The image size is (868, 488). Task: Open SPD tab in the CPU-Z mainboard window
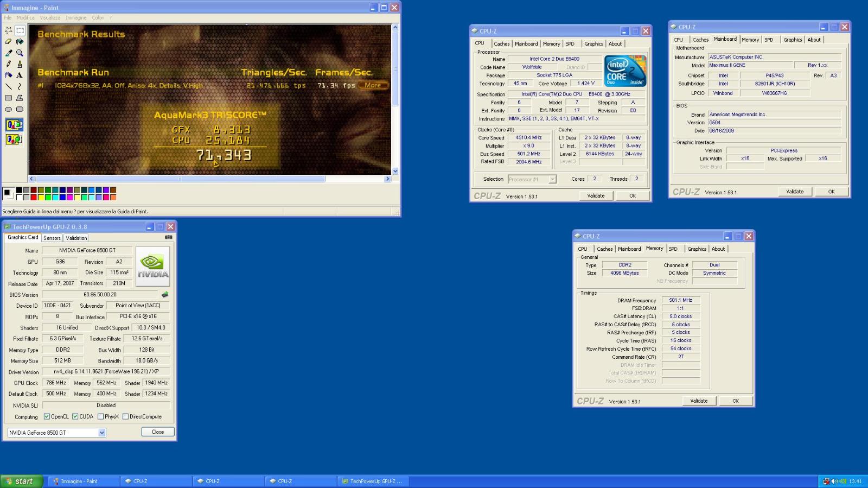769,40
